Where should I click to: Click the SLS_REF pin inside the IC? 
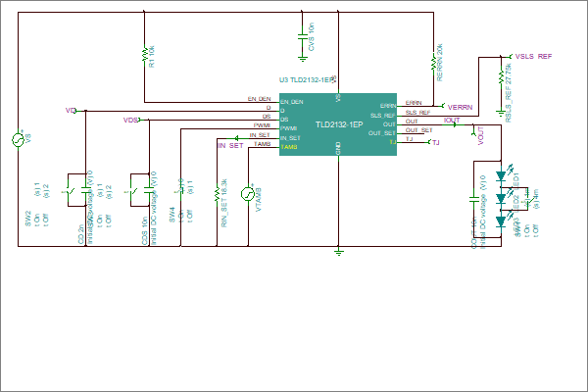click(x=383, y=116)
